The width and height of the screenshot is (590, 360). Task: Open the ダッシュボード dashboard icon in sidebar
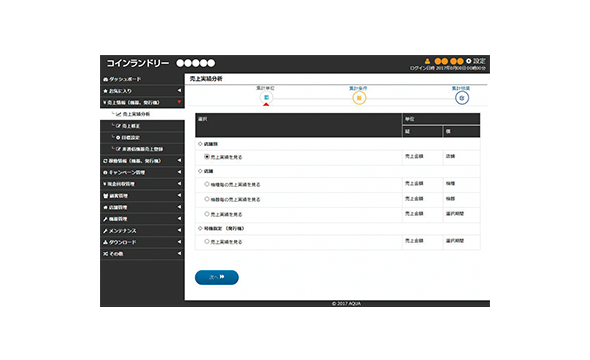point(106,79)
